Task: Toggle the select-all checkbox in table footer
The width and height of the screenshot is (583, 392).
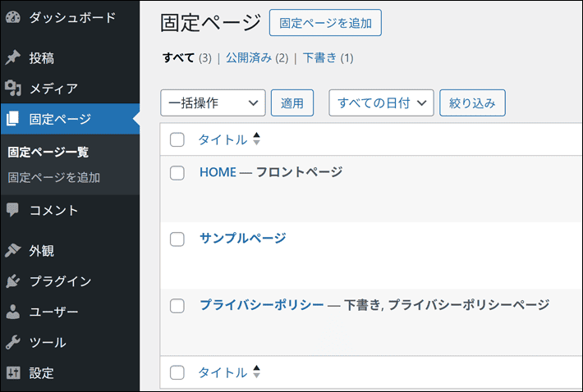Action: [177, 372]
